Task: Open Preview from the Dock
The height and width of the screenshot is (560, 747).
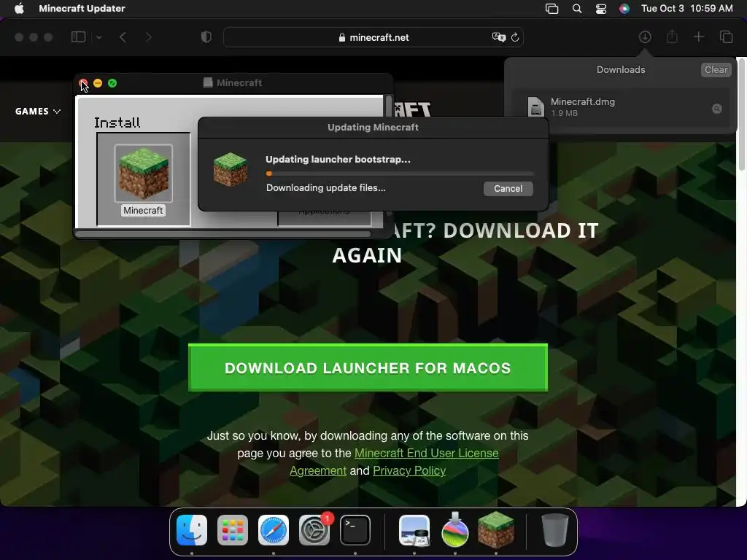Action: point(414,530)
